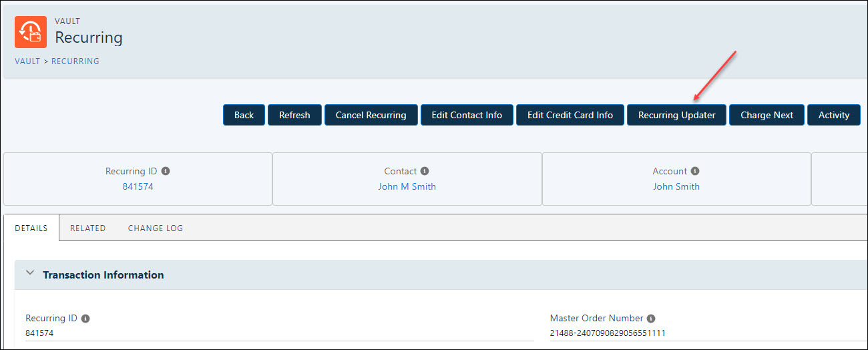
Task: Open Recurring ID link 841574 in card
Action: click(x=138, y=186)
